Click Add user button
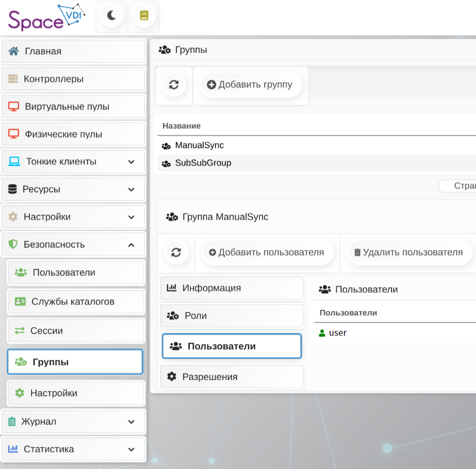The image size is (476, 469). coord(266,252)
